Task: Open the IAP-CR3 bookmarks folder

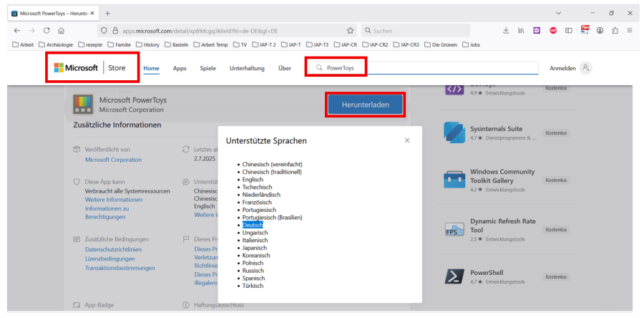Action: (406, 45)
